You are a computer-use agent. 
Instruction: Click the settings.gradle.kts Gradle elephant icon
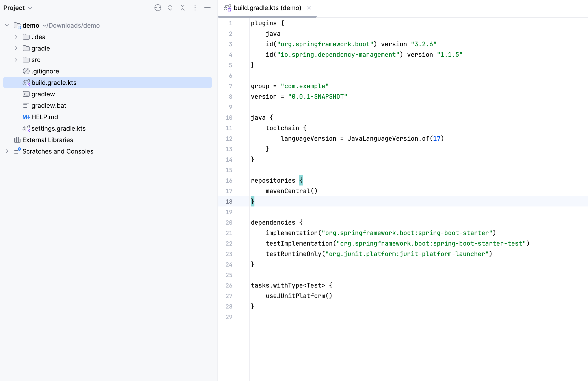click(26, 129)
